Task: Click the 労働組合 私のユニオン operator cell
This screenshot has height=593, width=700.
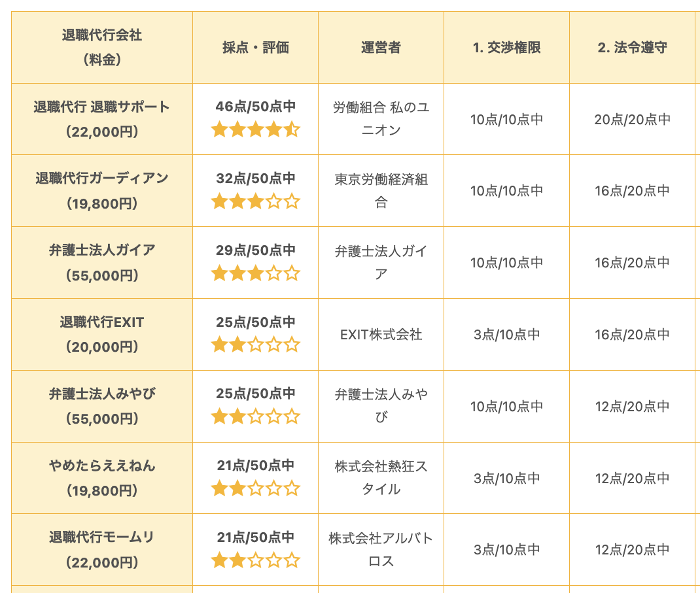Action: coord(381,119)
